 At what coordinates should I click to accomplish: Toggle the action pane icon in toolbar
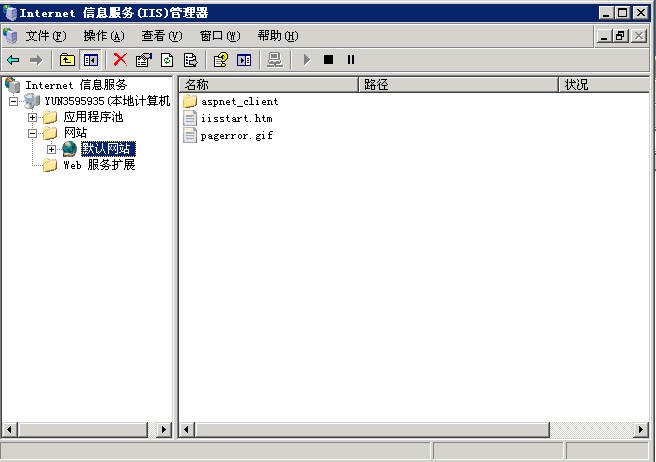pos(244,60)
